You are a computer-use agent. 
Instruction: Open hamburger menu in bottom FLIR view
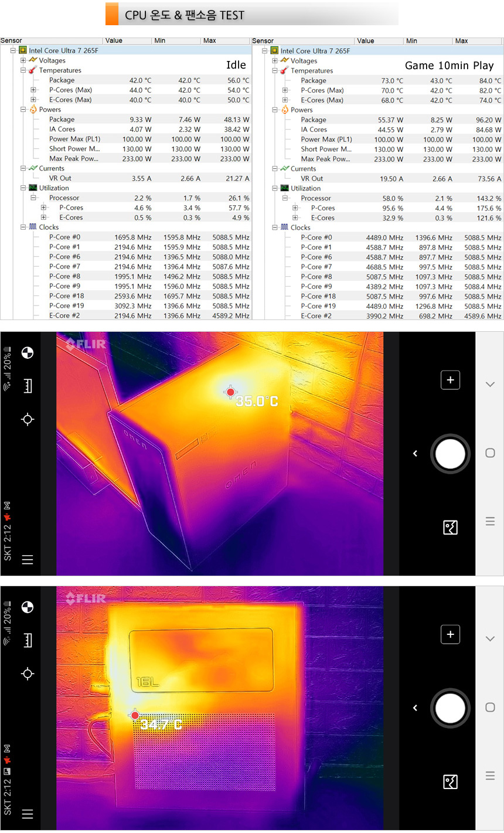point(28,814)
